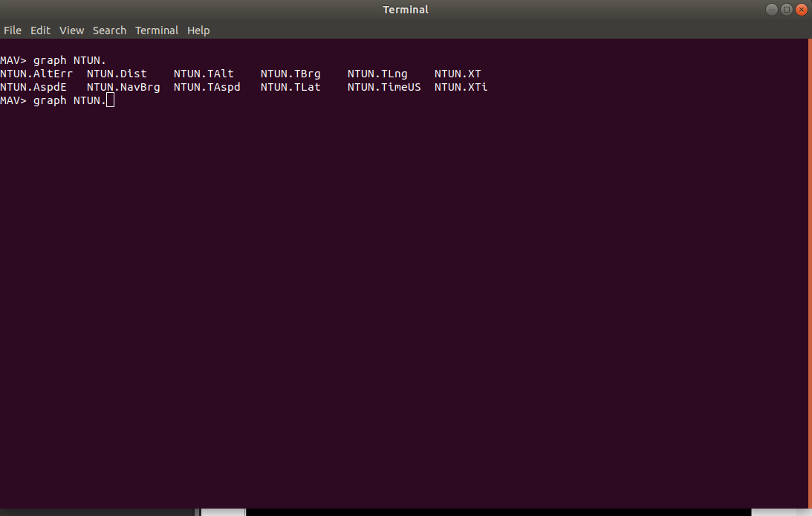
Task: Maximize the Terminal window
Action: coord(787,10)
